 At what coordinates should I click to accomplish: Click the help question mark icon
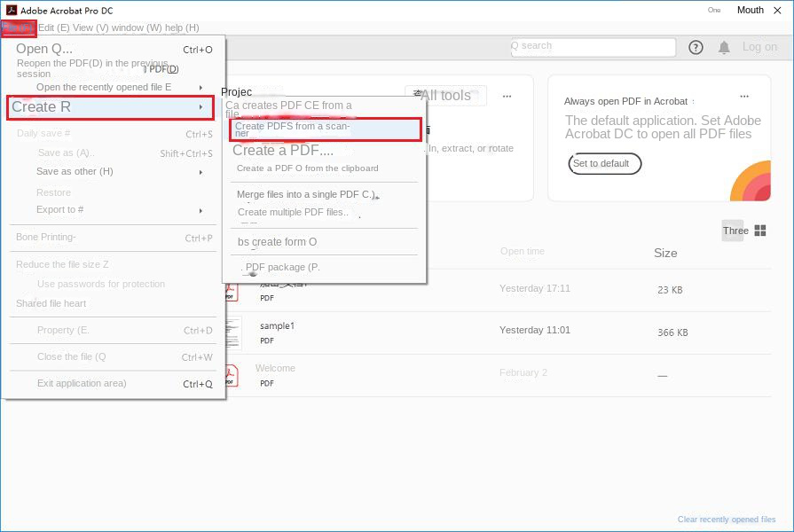coord(696,47)
